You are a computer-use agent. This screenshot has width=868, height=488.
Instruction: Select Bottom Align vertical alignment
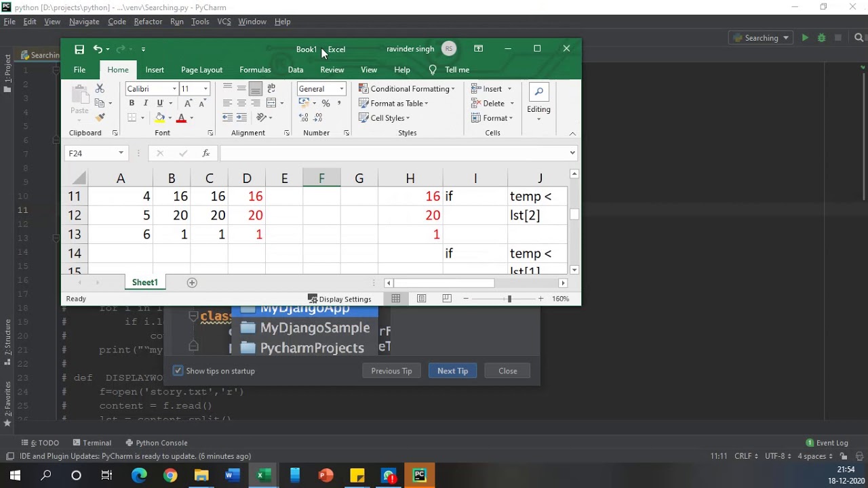[x=256, y=88]
